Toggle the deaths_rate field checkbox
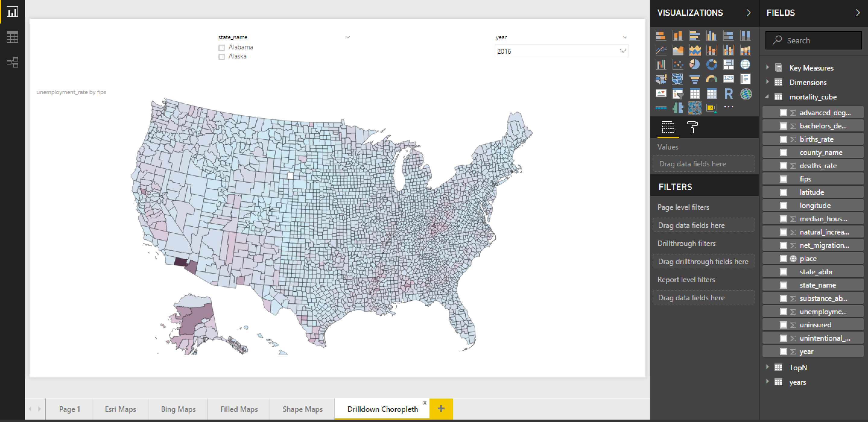 [x=784, y=165]
